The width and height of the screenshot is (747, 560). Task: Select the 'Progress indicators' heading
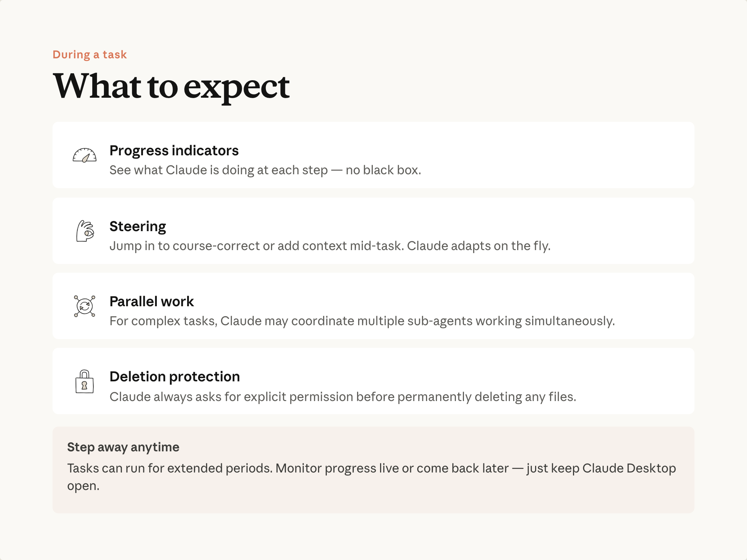174,151
